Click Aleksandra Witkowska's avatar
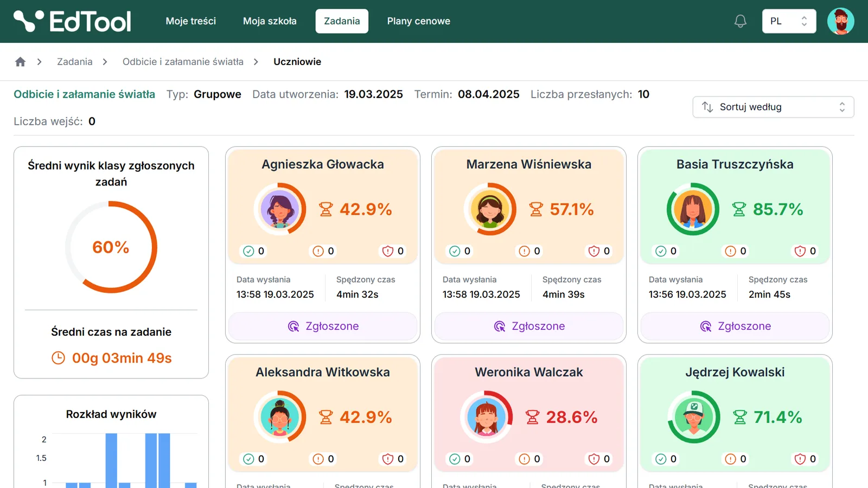The width and height of the screenshot is (868, 488). pos(280,417)
